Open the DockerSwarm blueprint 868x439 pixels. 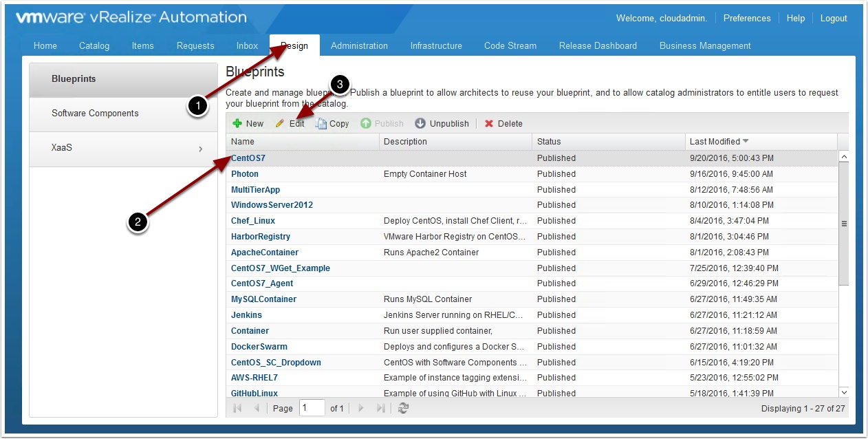259,347
